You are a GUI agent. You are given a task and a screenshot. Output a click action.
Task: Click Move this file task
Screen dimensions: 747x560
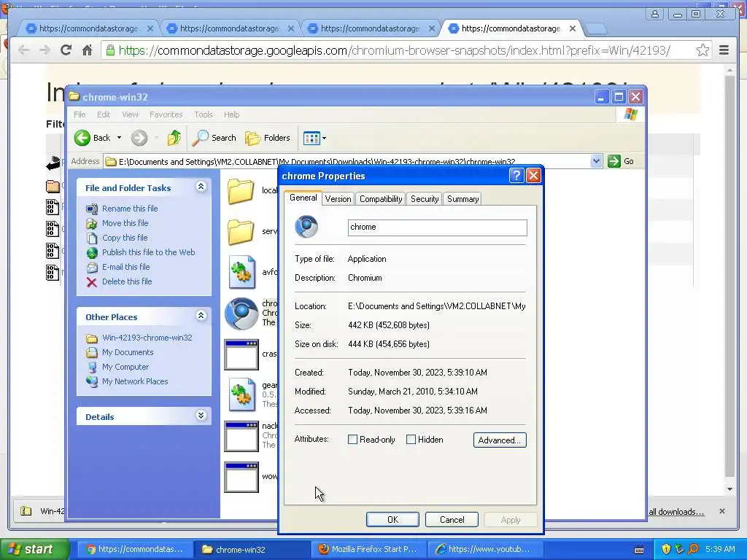pyautogui.click(x=125, y=223)
